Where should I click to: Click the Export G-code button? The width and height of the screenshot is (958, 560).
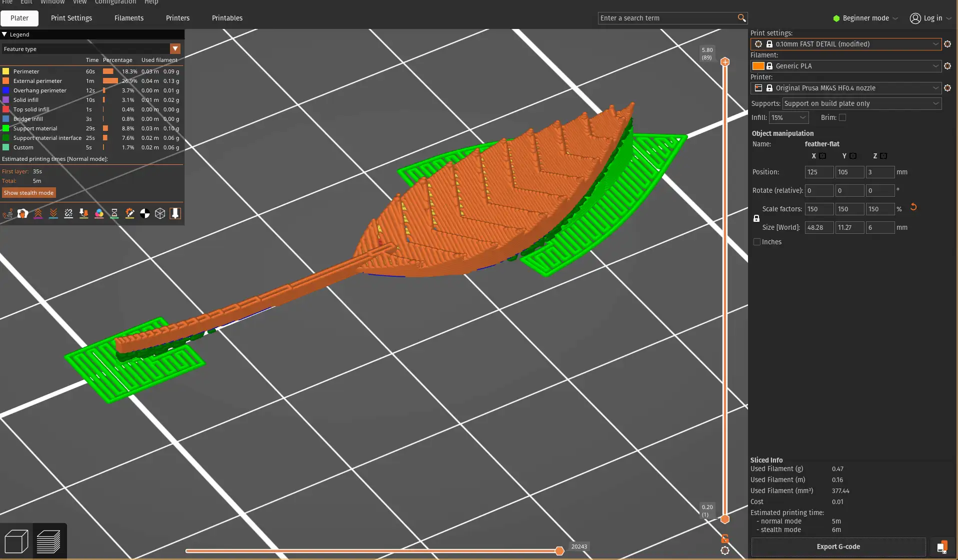pos(838,547)
